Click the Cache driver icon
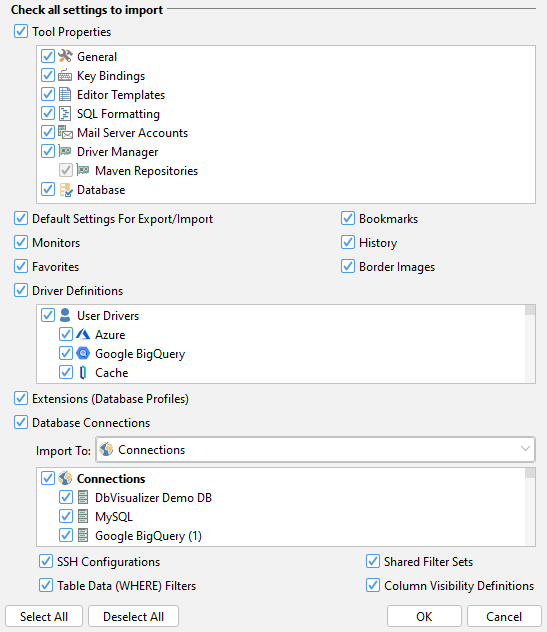 click(83, 372)
